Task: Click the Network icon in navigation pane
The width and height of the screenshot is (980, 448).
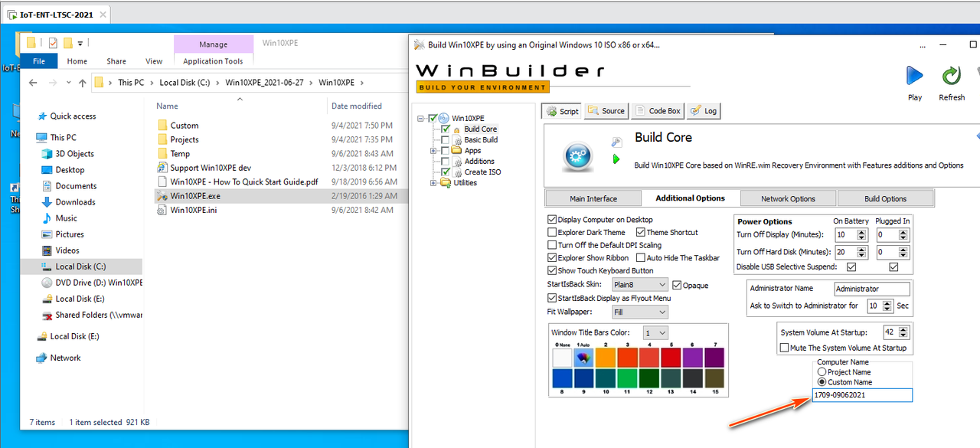Action: click(x=42, y=358)
